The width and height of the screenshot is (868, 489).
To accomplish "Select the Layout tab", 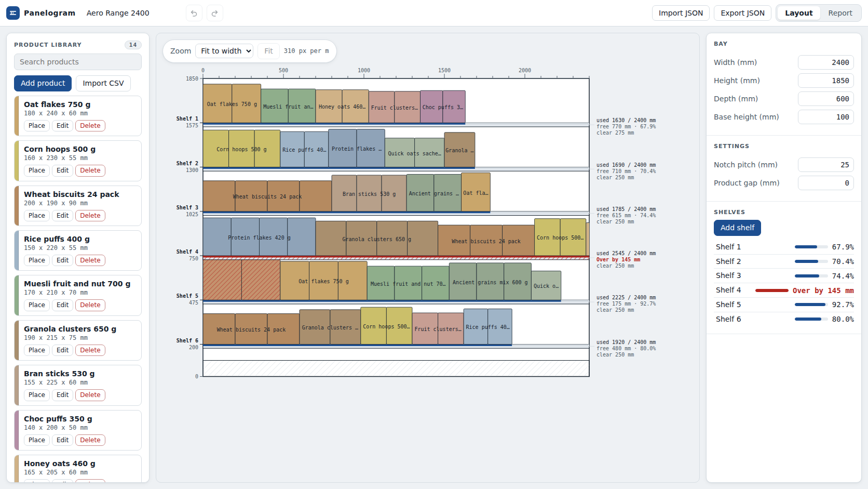I will [798, 13].
